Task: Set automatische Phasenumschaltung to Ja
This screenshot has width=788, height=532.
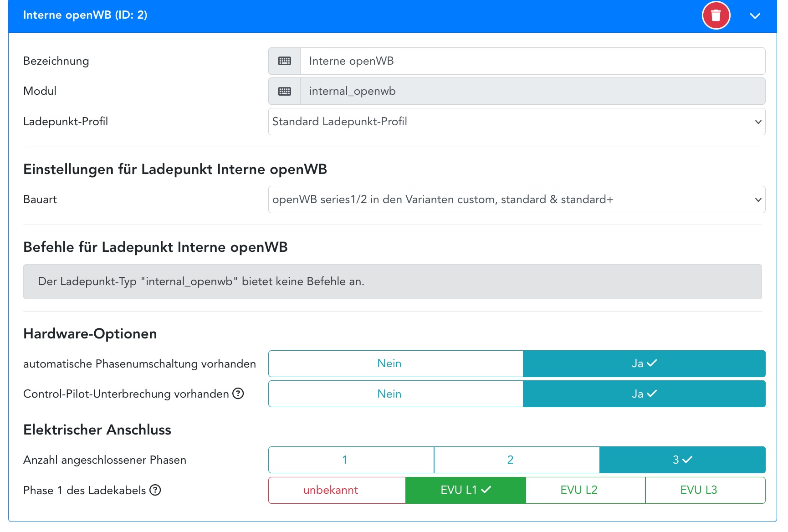Action: coord(644,363)
